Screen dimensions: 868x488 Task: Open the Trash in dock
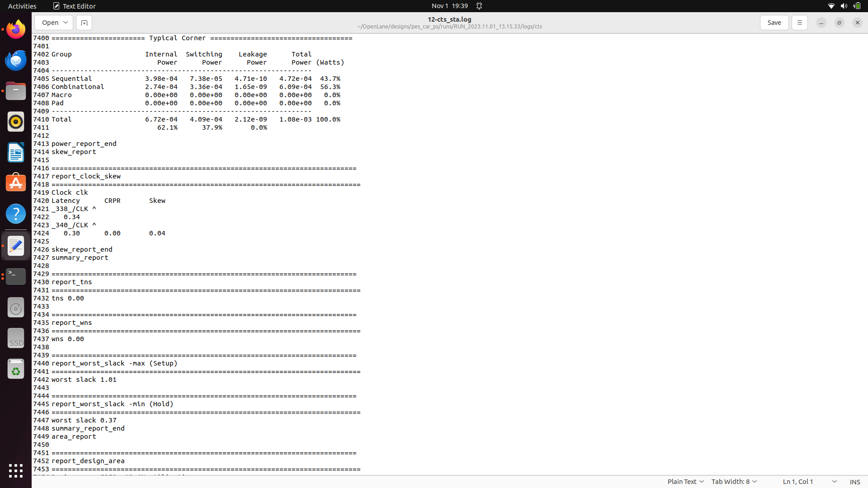click(16, 369)
